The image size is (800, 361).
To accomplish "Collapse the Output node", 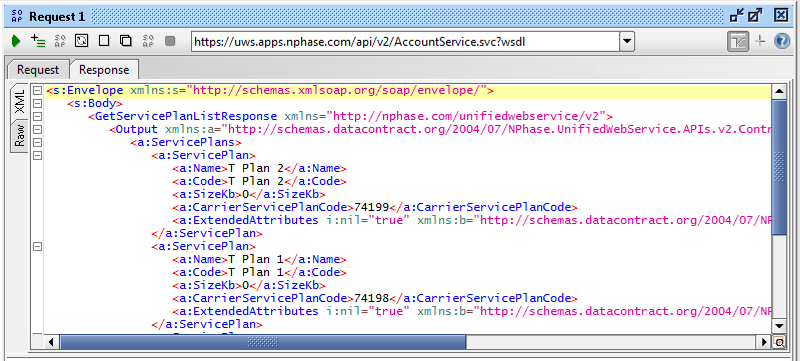I will 37,130.
